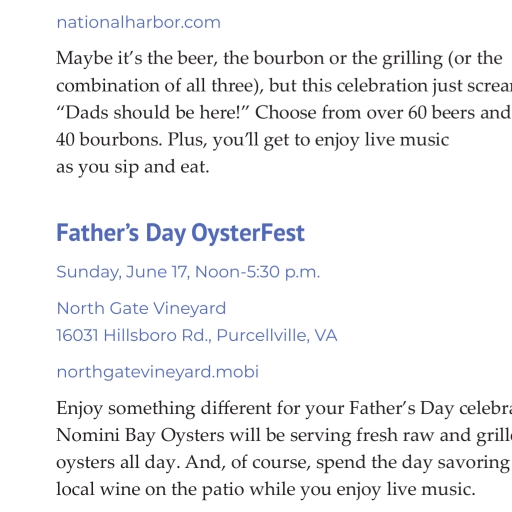This screenshot has height=512, width=512.
Task: Click the line 'local wine on the patio'
Action: 266,490
